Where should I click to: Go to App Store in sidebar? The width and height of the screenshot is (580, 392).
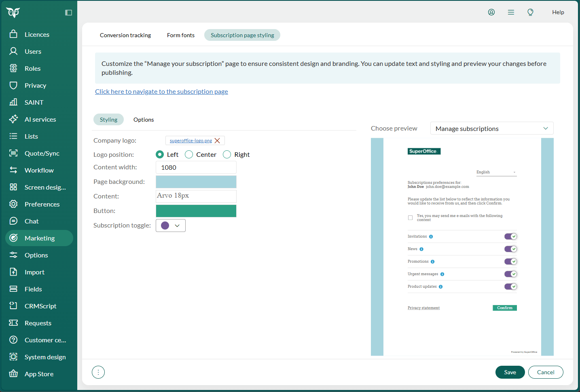[39, 374]
